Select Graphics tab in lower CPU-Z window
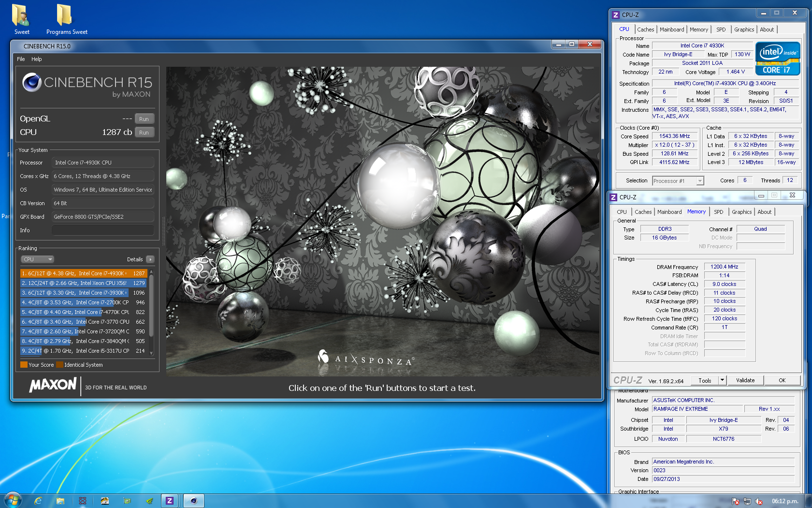The width and height of the screenshot is (812, 508). pyautogui.click(x=741, y=212)
